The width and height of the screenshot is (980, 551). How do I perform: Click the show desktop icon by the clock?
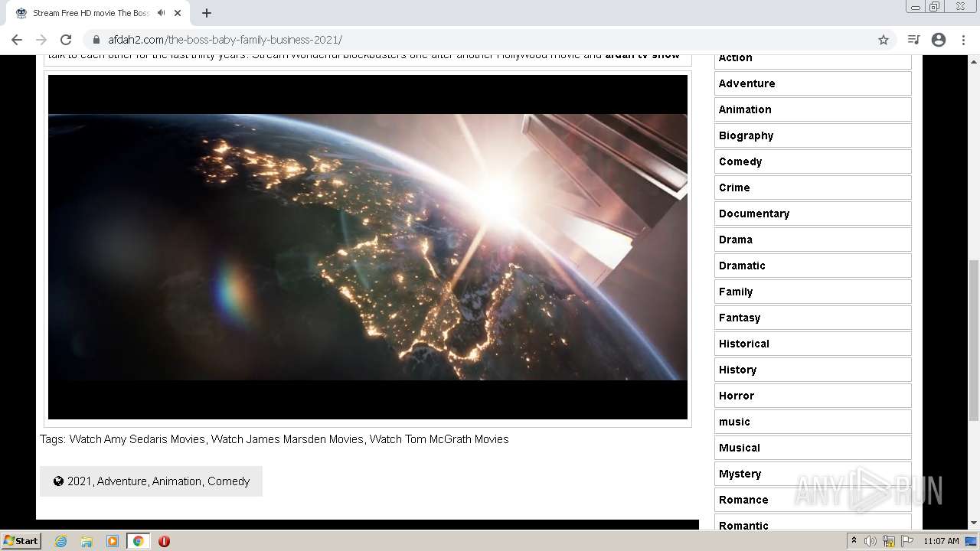coord(972,541)
